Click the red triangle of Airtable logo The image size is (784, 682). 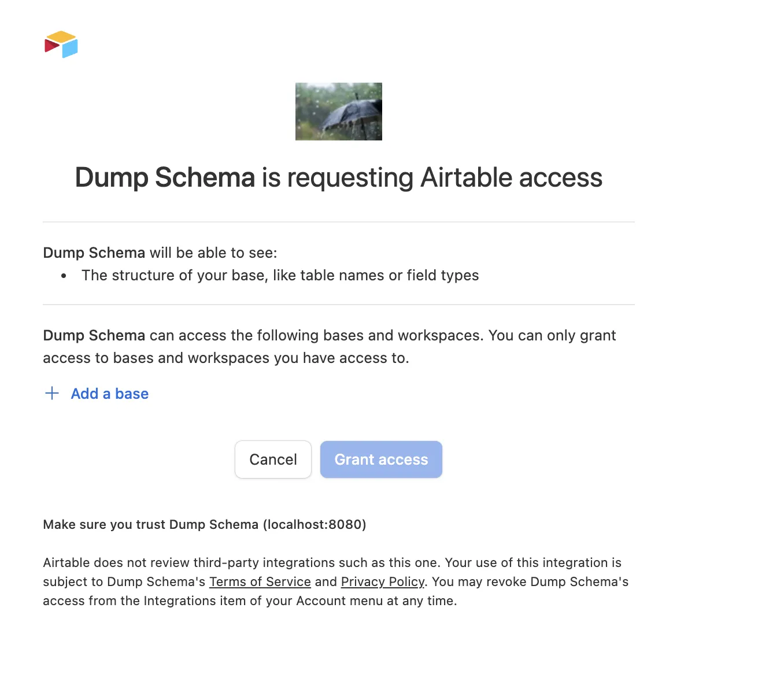(51, 45)
